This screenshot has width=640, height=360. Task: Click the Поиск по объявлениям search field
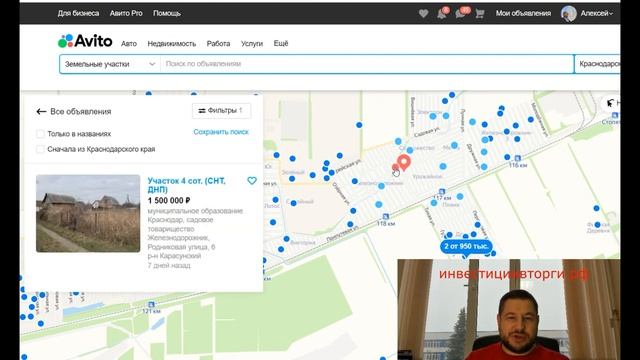[367, 64]
